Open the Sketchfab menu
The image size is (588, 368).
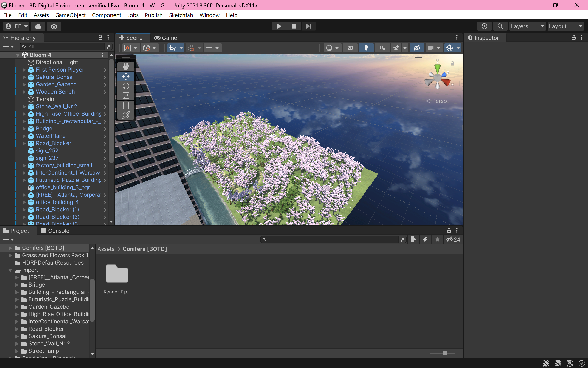coord(181,15)
